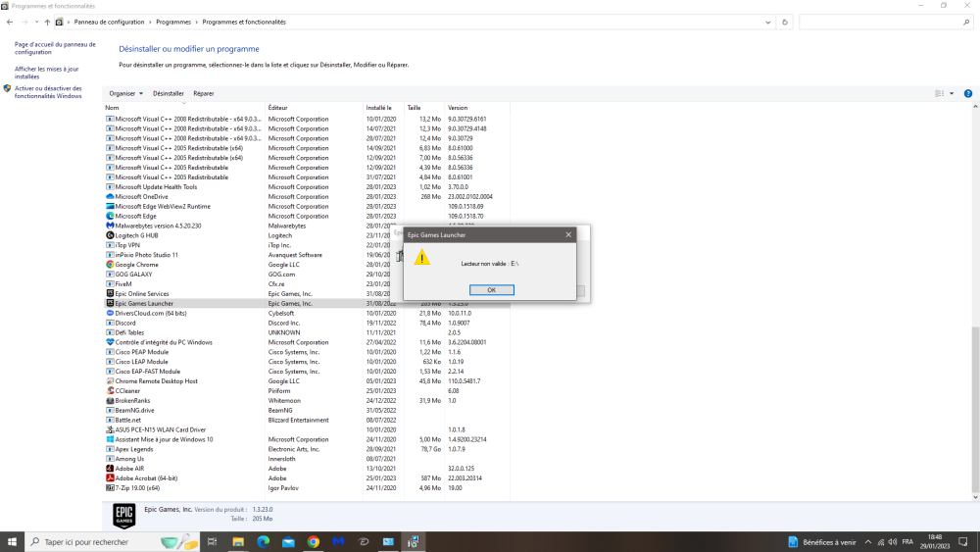Click OK in the Epic Games Launcher dialog
The image size is (980, 552).
[491, 290]
